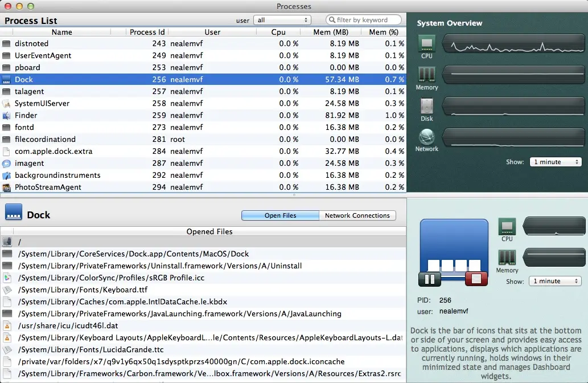Click the filter by keyword search field
588x383 pixels.
pyautogui.click(x=364, y=20)
